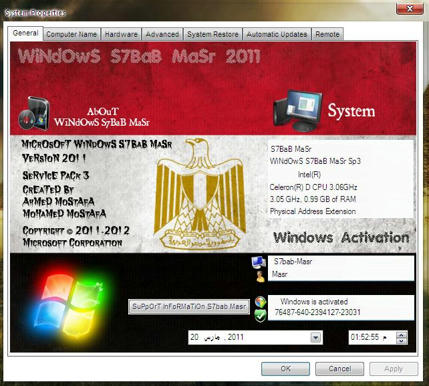Click the glowing Windows logo
This screenshot has width=429, height=386.
pos(69,305)
